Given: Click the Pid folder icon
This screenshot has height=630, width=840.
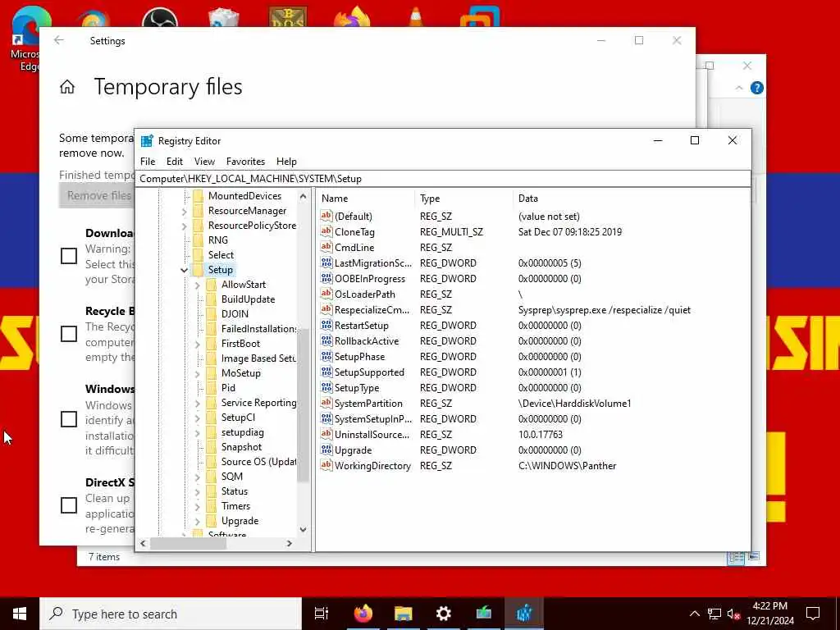Looking at the screenshot, I should (x=211, y=388).
